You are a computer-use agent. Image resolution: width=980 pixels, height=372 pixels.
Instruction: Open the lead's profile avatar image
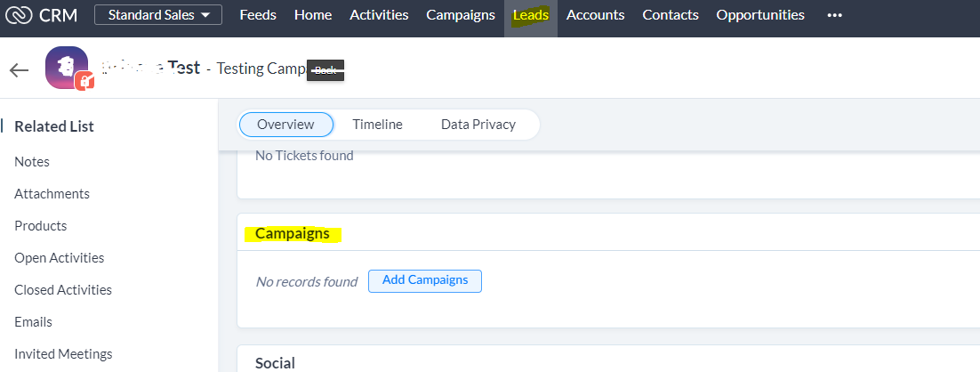66,68
